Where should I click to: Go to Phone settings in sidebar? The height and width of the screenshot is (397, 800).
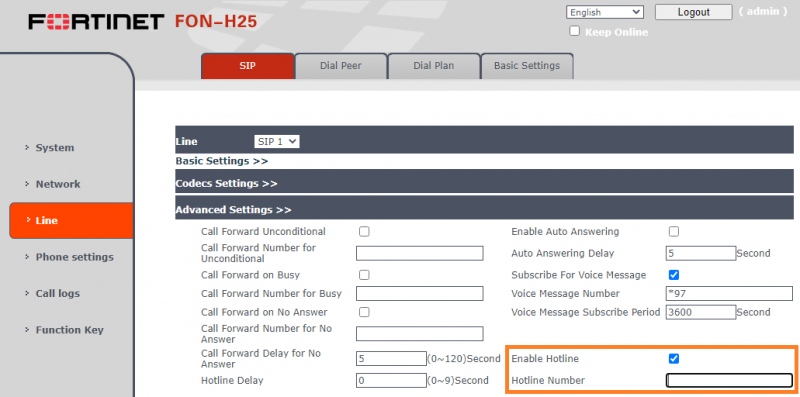74,257
